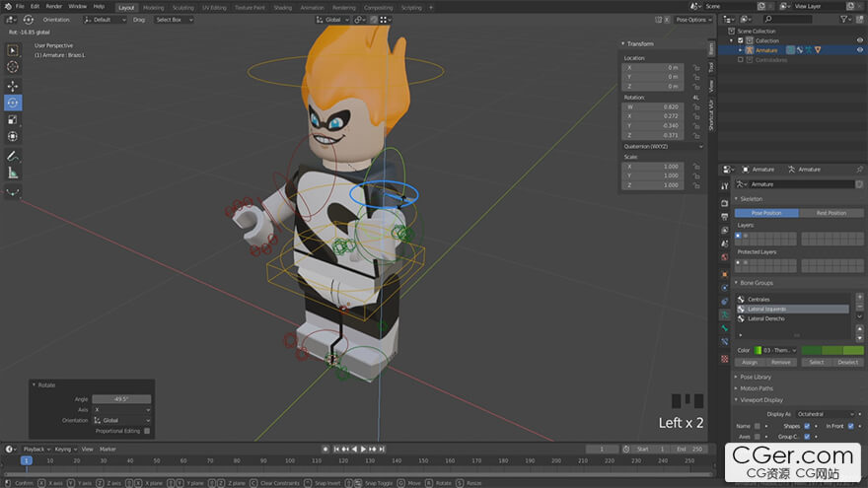
Task: Expand the Pose Library panel
Action: tap(756, 377)
